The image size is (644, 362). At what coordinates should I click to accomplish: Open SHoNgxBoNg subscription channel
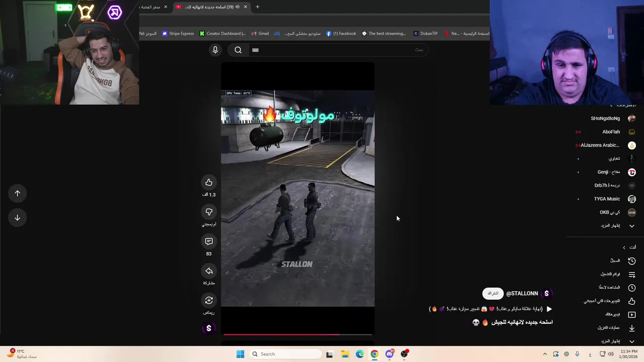[x=613, y=118]
